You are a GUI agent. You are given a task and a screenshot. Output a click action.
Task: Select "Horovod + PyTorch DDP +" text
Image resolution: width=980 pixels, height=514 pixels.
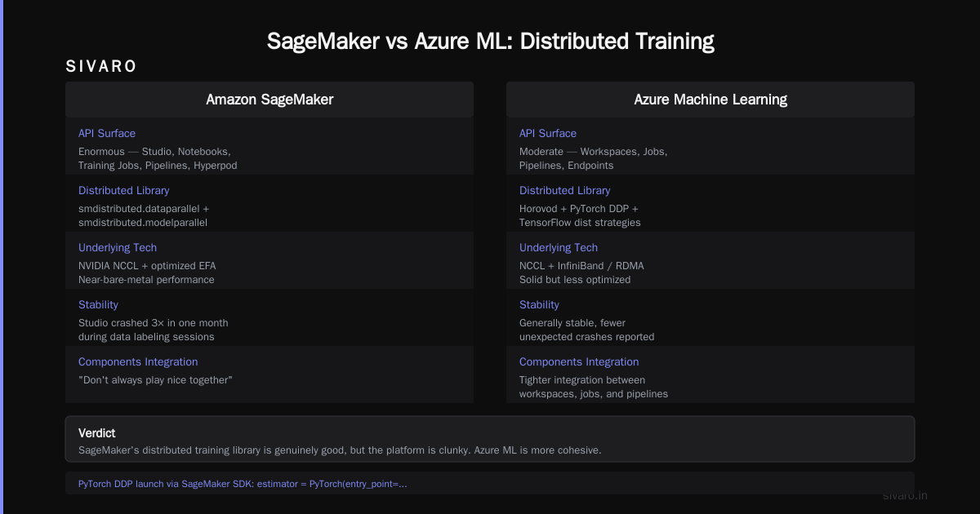(579, 209)
